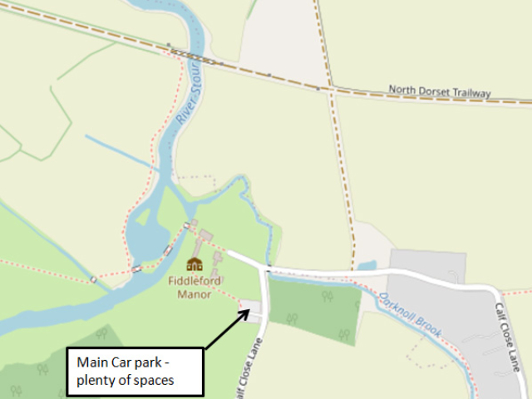This screenshot has width=532, height=399.
Task: Select the Fiddleford Manor label
Action: tap(195, 288)
